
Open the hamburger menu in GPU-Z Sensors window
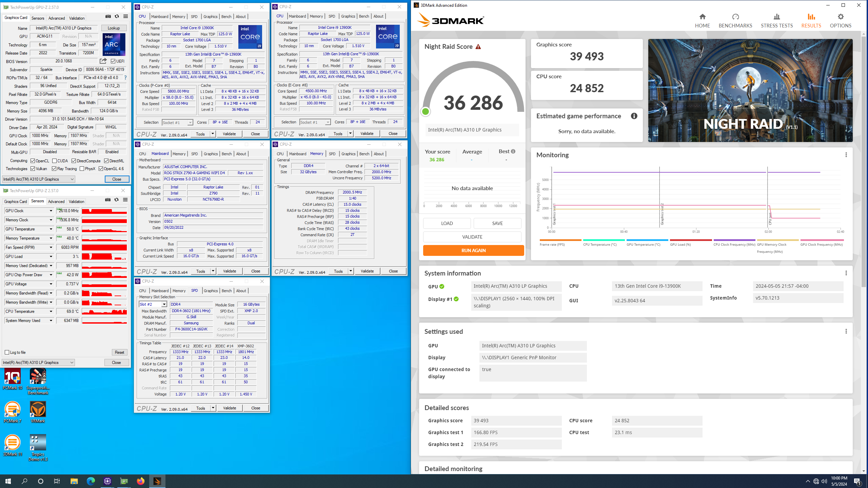tap(125, 200)
